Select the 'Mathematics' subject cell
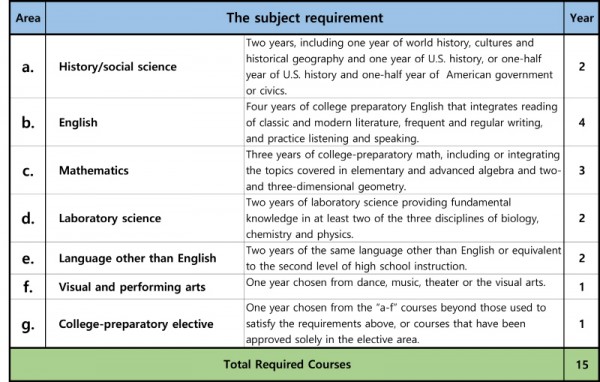Viewport: 600px width, 382px height. click(x=145, y=170)
